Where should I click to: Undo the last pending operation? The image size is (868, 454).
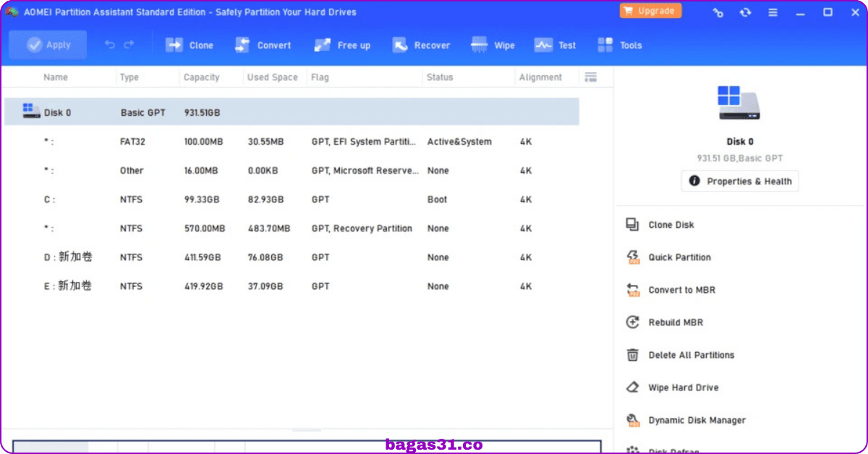110,45
